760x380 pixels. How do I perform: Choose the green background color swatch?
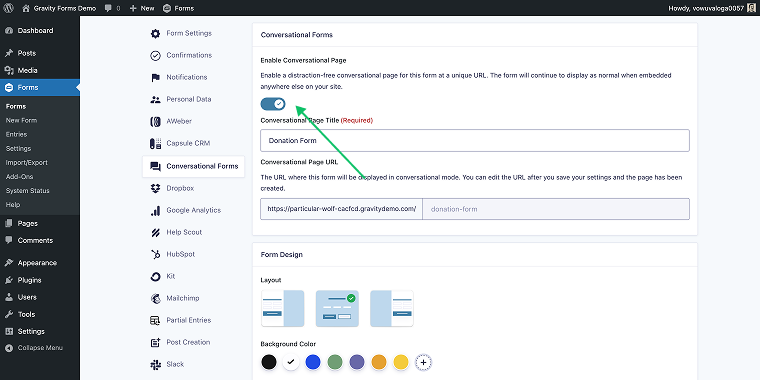335,362
